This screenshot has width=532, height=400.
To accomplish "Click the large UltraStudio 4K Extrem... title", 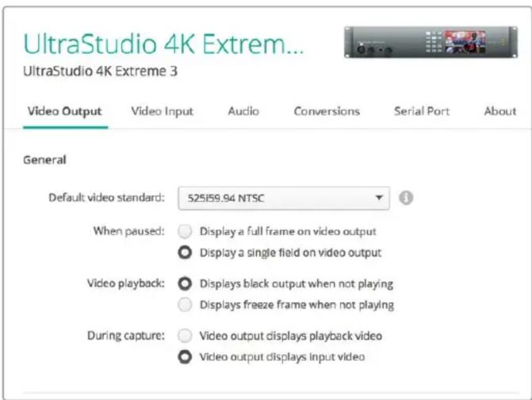I will [163, 44].
